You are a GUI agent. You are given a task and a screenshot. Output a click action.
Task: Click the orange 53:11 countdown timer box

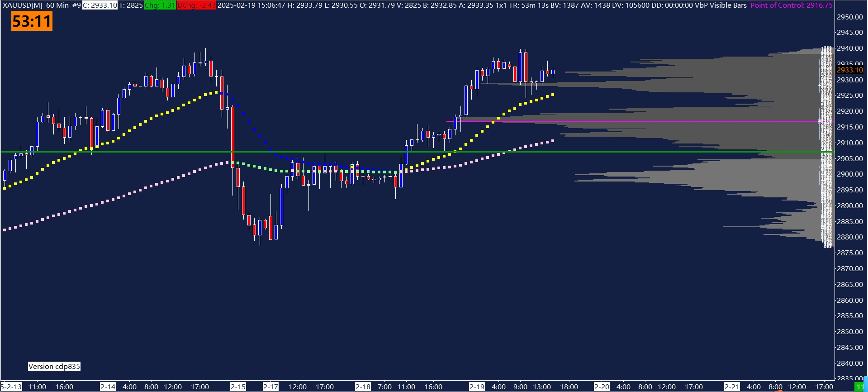click(32, 21)
